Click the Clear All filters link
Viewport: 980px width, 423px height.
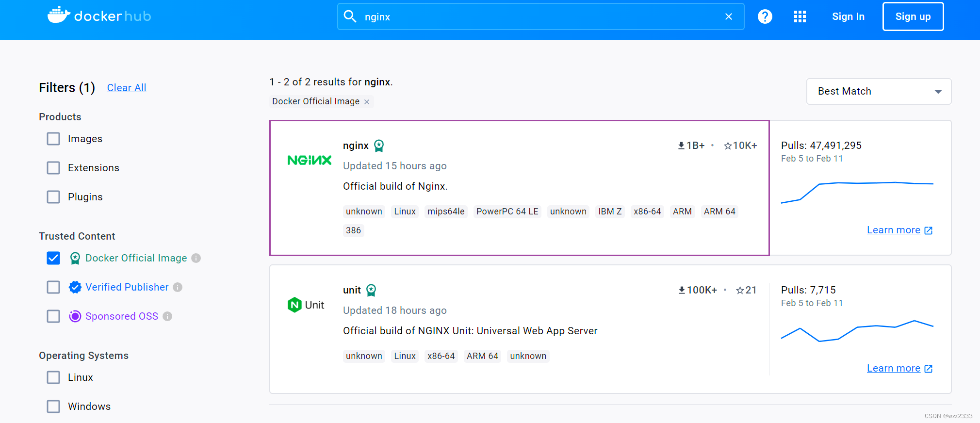(127, 88)
